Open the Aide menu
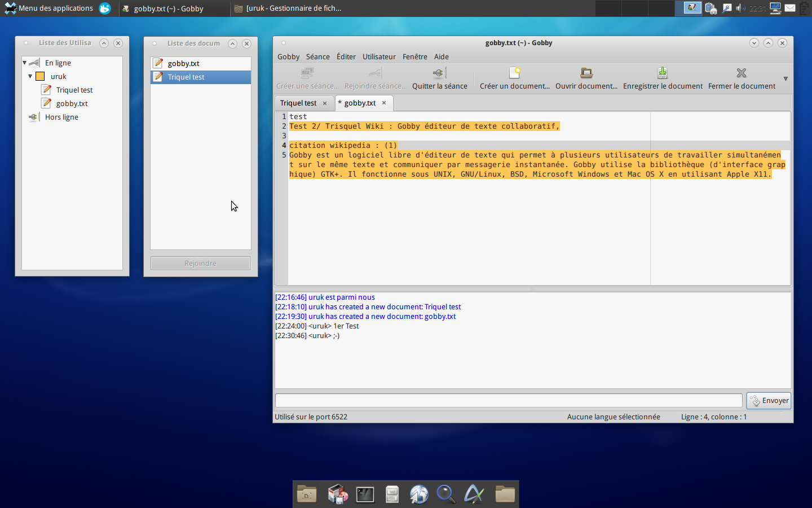Viewport: 812px width, 508px height. click(x=442, y=56)
